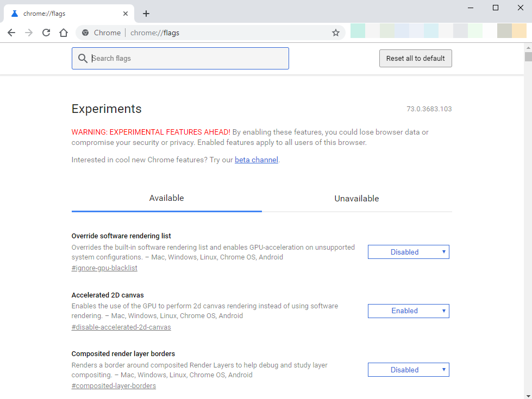Switch to the Available tab
Image resolution: width=532 pixels, height=399 pixels.
tap(167, 198)
